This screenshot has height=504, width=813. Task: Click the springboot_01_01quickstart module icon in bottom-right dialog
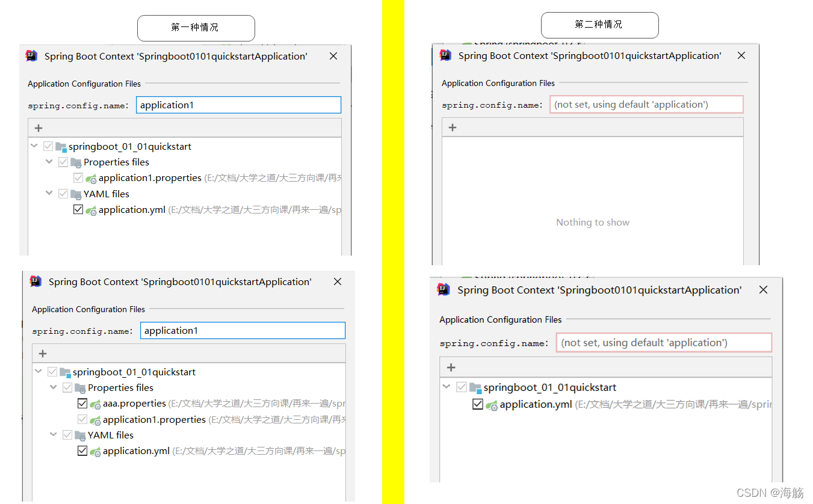pyautogui.click(x=475, y=387)
